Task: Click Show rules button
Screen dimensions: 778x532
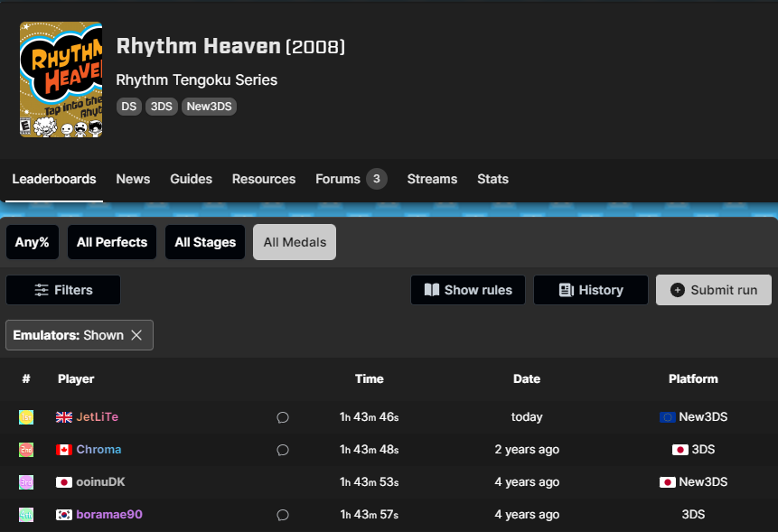Action: point(468,290)
